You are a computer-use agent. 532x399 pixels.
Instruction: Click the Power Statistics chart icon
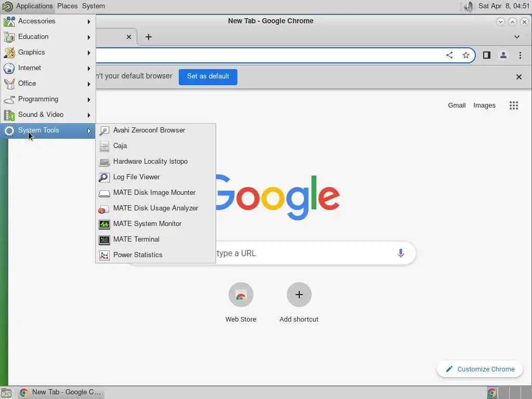tap(104, 256)
